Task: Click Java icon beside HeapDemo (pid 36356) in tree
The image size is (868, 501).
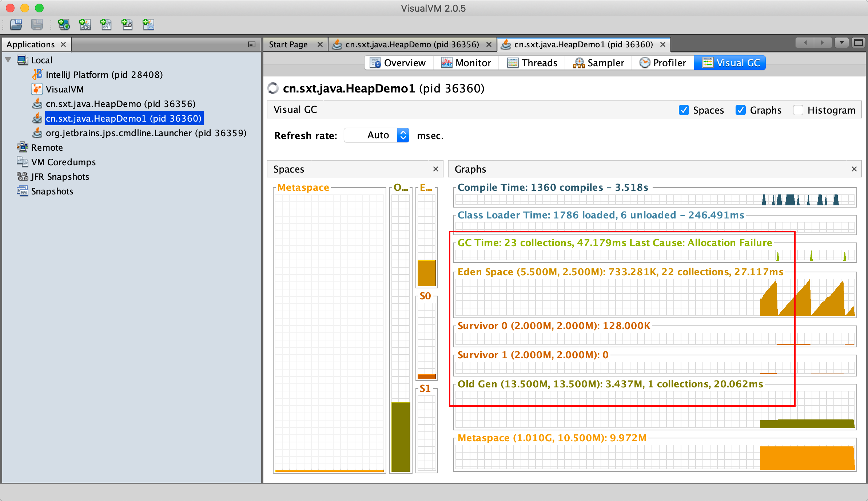Action: coord(37,104)
